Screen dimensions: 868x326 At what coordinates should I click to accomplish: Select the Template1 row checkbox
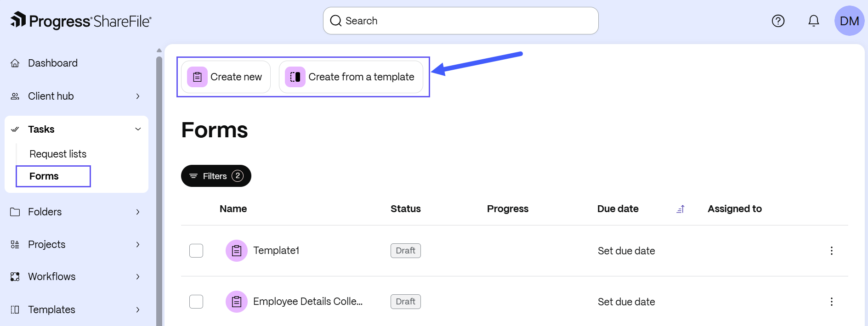click(196, 251)
